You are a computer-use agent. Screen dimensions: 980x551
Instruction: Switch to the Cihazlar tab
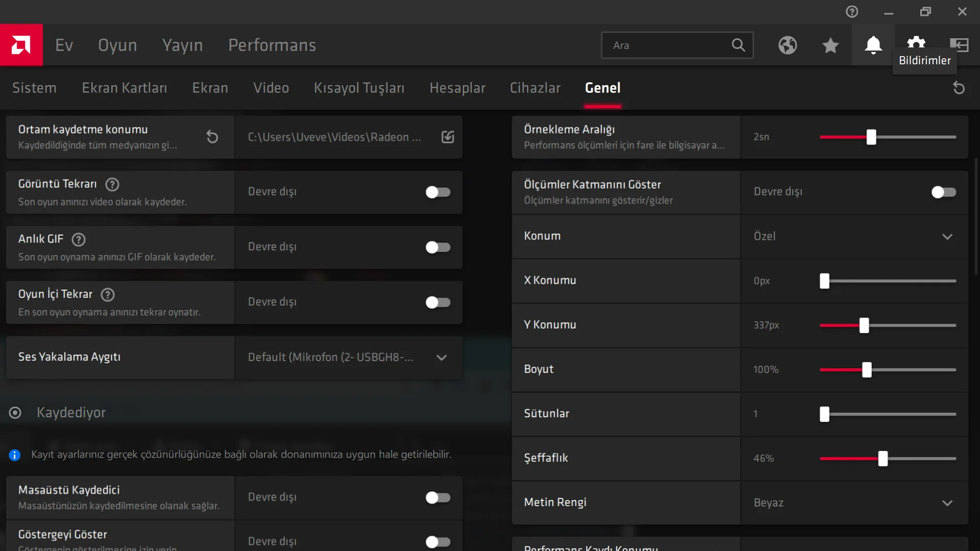pos(535,88)
